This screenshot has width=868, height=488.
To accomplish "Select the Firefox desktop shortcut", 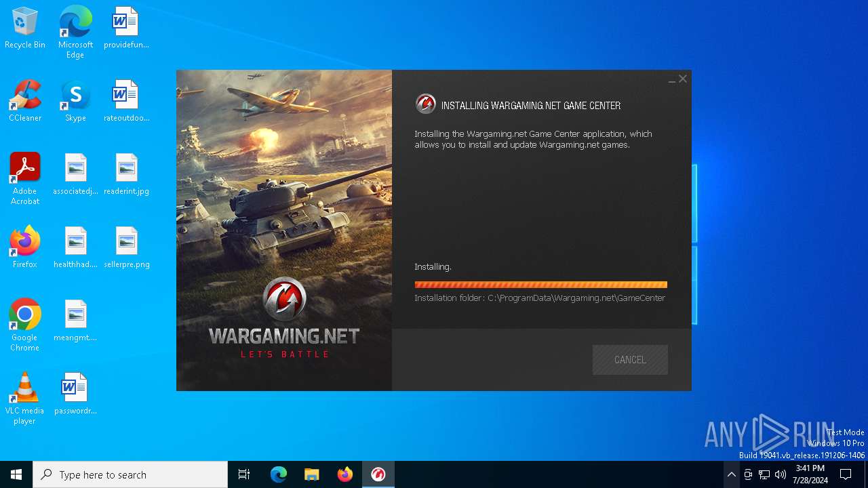I will coord(25,248).
